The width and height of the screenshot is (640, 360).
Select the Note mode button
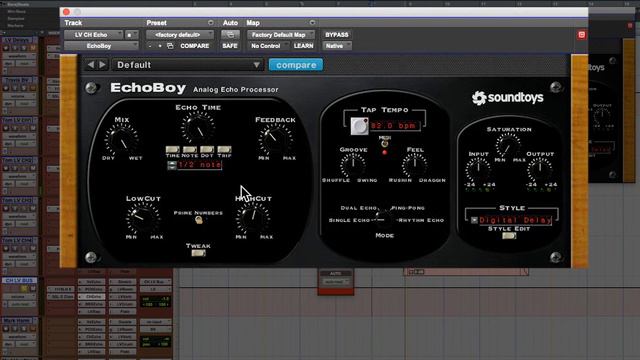pos(189,149)
